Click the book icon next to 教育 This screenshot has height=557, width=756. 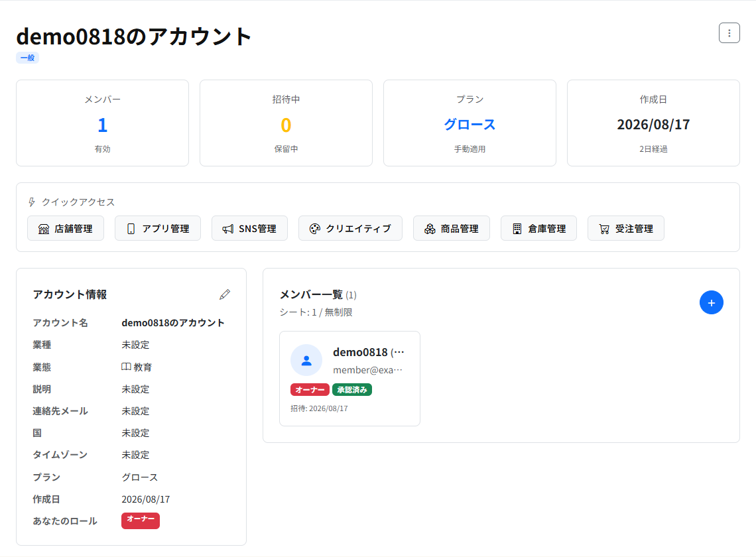coord(126,367)
